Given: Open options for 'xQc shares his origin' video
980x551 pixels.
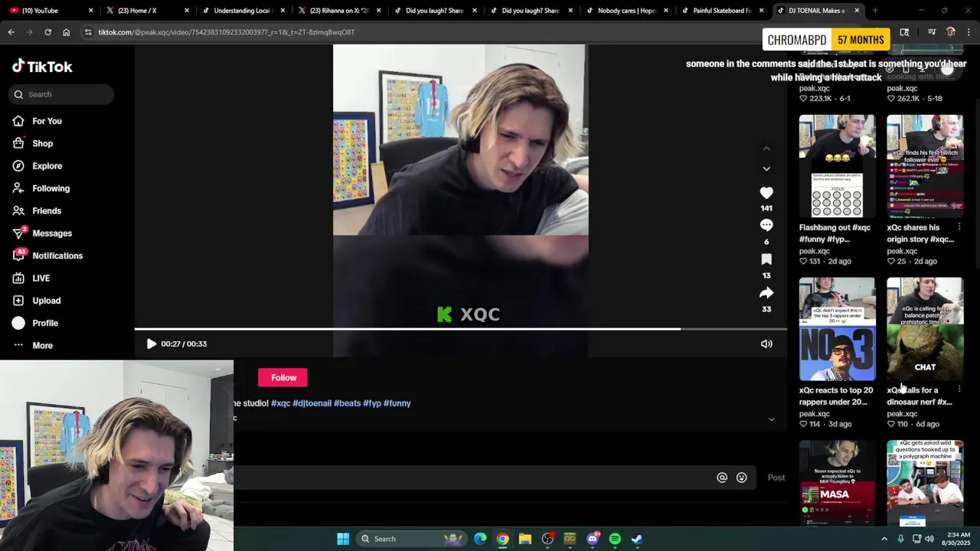Looking at the screenshot, I should point(959,227).
